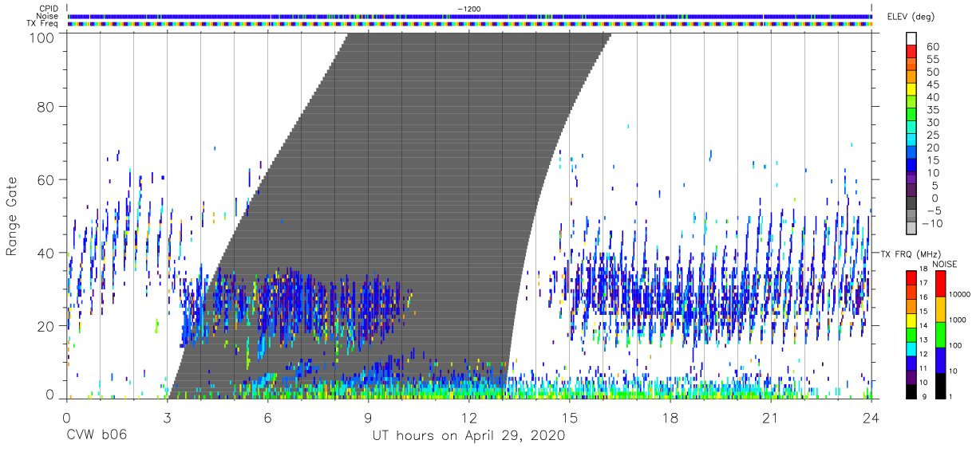980x452 pixels.
Task: Click the TX Freq color strip above plot
Action: (469, 24)
